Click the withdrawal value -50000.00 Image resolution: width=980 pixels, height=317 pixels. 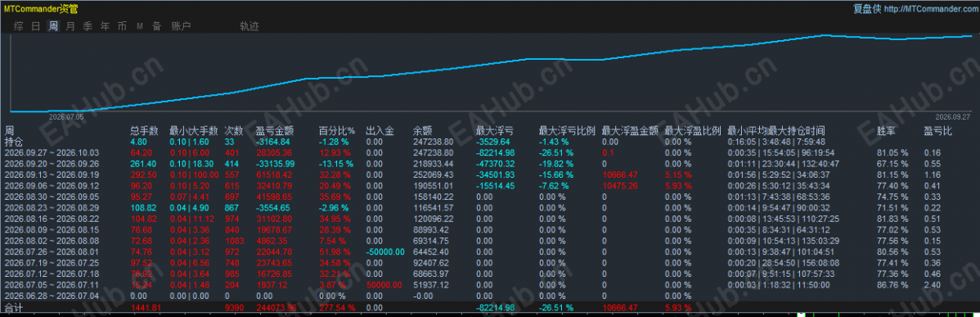(x=385, y=251)
